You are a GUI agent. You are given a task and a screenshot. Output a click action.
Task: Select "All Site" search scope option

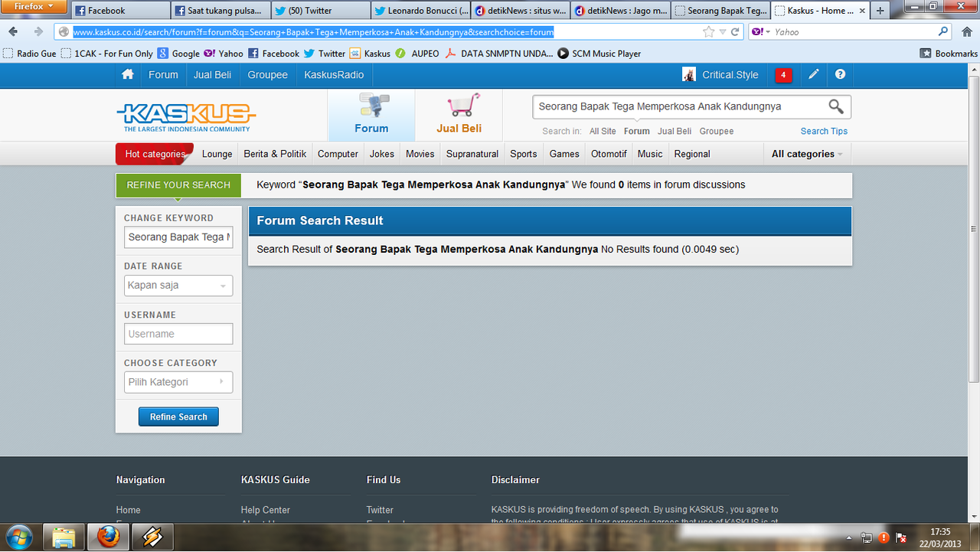click(603, 131)
